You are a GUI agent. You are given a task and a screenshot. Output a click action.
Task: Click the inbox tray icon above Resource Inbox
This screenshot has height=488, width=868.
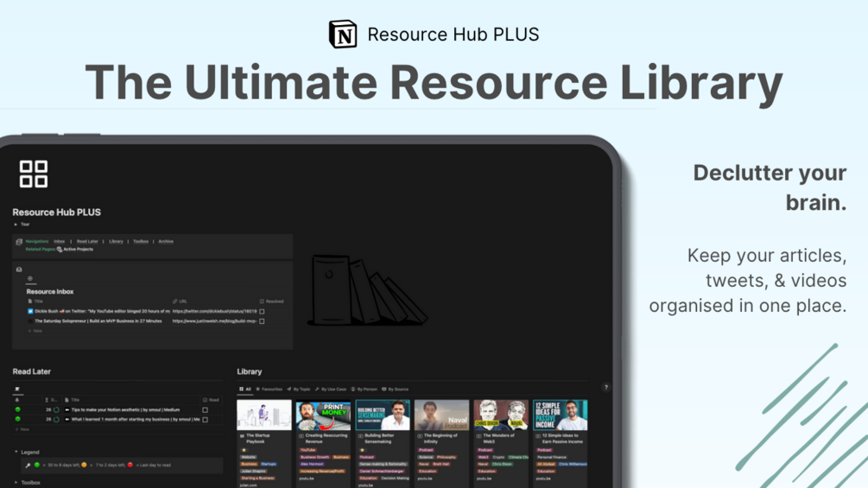click(x=19, y=269)
